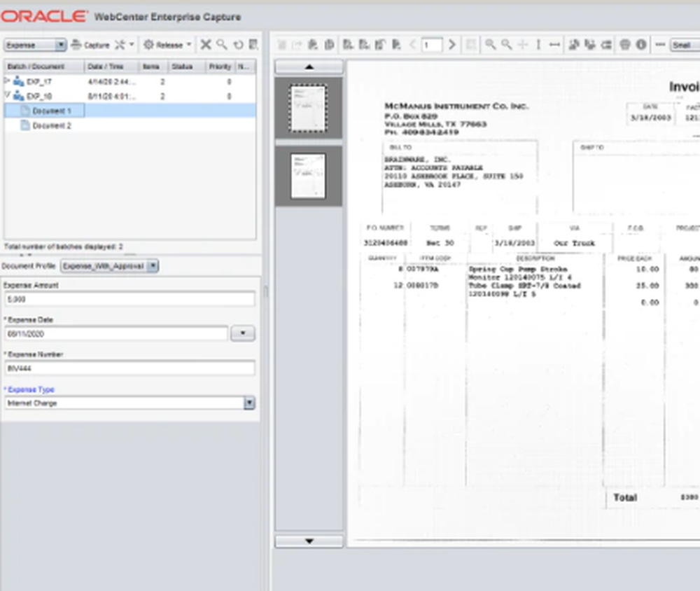Click the EXP_17 date value 4/14/20

click(111, 82)
